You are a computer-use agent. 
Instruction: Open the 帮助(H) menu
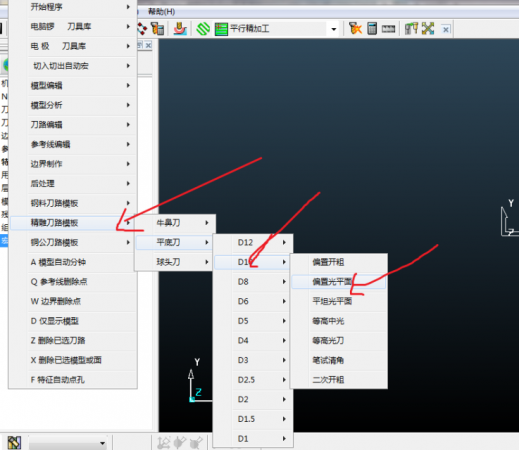point(161,12)
